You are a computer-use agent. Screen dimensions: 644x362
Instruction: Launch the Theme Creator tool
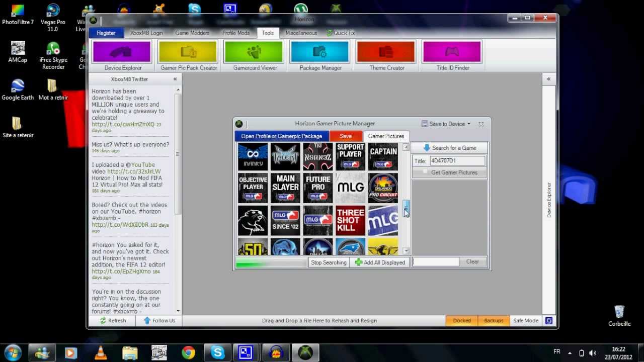(386, 56)
